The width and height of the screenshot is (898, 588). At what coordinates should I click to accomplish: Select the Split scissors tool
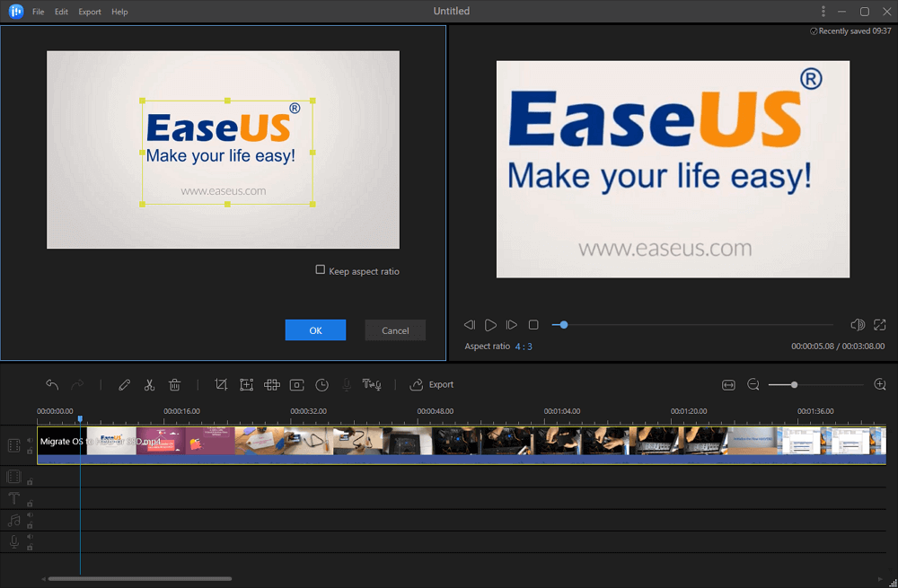(x=149, y=385)
